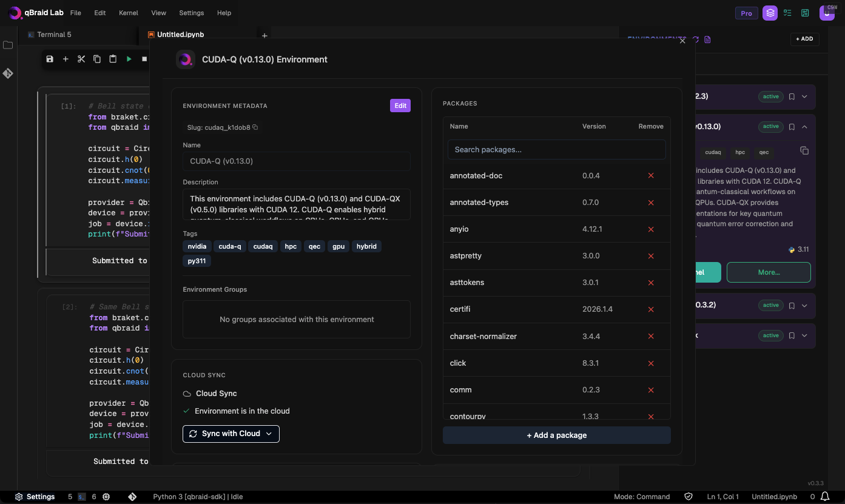Open the notifications bell in the status bar
Image resolution: width=845 pixels, height=504 pixels.
click(825, 497)
